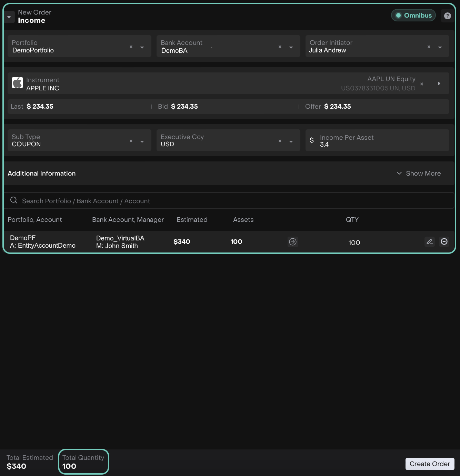Open the Bank Account dropdown
460x476 pixels.
pos(291,47)
